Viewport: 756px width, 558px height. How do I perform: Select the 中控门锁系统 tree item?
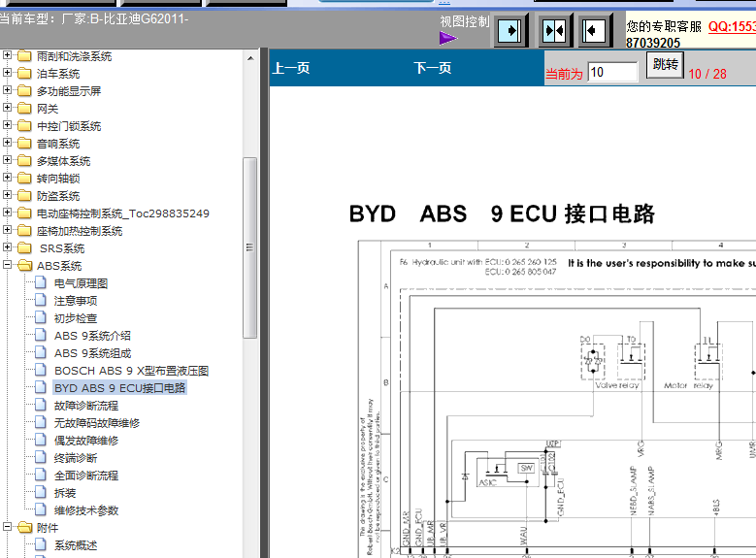[x=69, y=126]
